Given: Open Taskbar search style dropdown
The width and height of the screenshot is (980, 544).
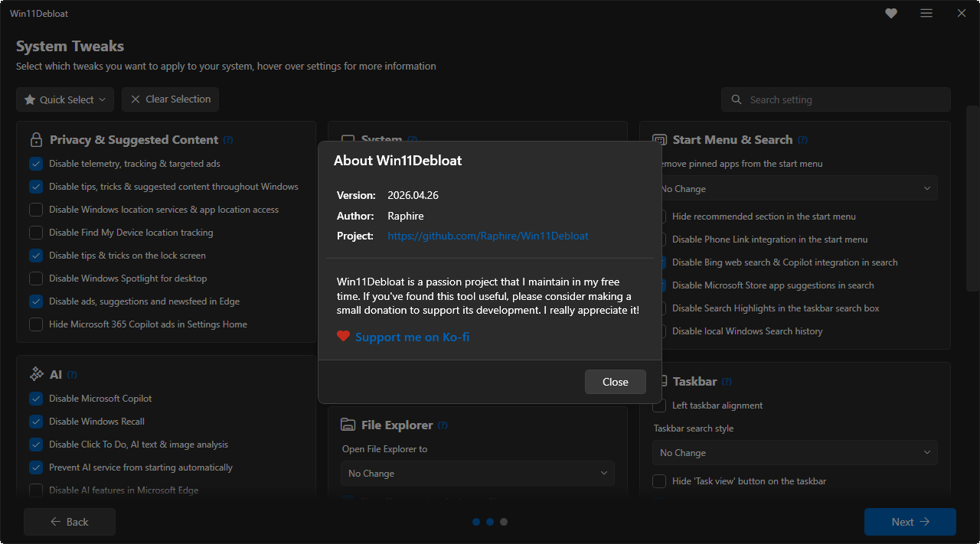Looking at the screenshot, I should (x=795, y=452).
